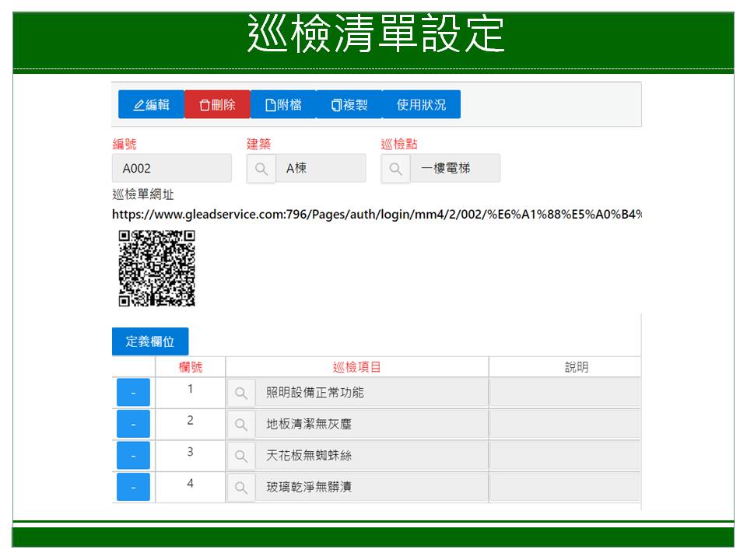Click the 編輯 (edit) button
The width and height of the screenshot is (747, 560).
[151, 104]
